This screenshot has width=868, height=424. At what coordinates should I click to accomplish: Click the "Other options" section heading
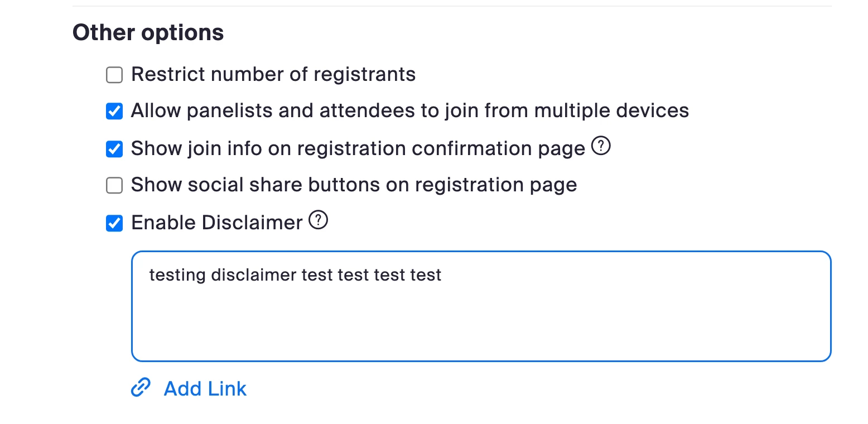[x=148, y=33]
